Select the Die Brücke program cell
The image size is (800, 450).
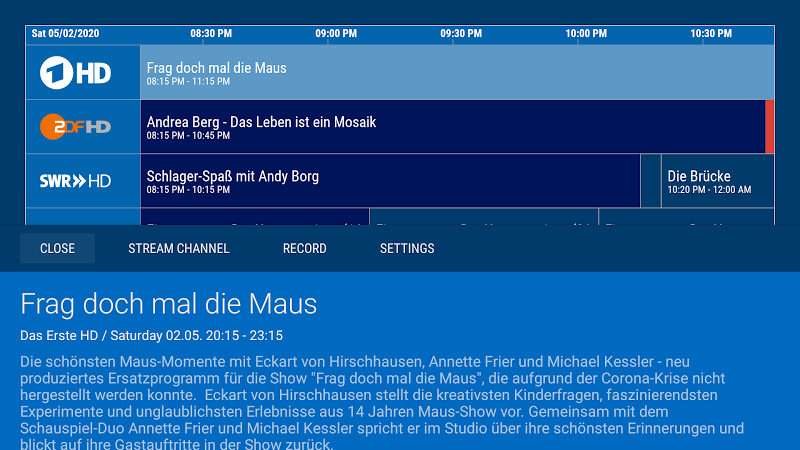point(717,181)
